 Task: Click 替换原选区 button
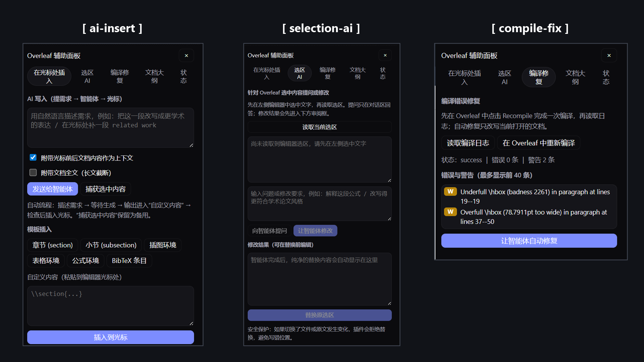tap(320, 315)
